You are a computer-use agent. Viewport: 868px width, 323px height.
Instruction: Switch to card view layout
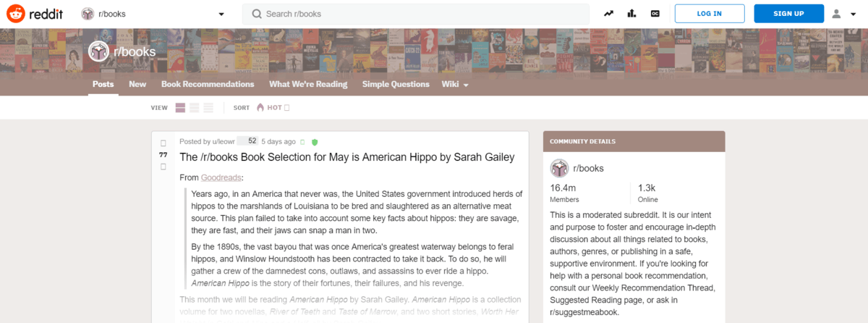coord(181,108)
